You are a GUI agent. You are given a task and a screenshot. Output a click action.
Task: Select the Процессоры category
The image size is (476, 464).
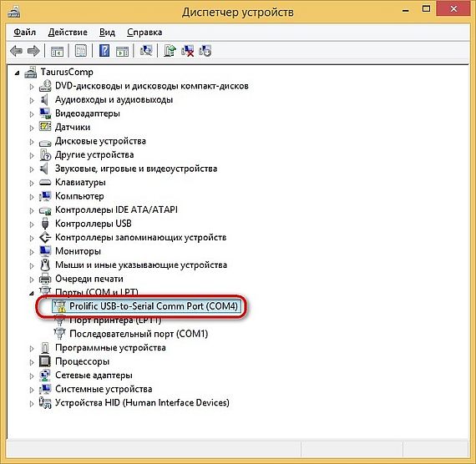point(82,361)
